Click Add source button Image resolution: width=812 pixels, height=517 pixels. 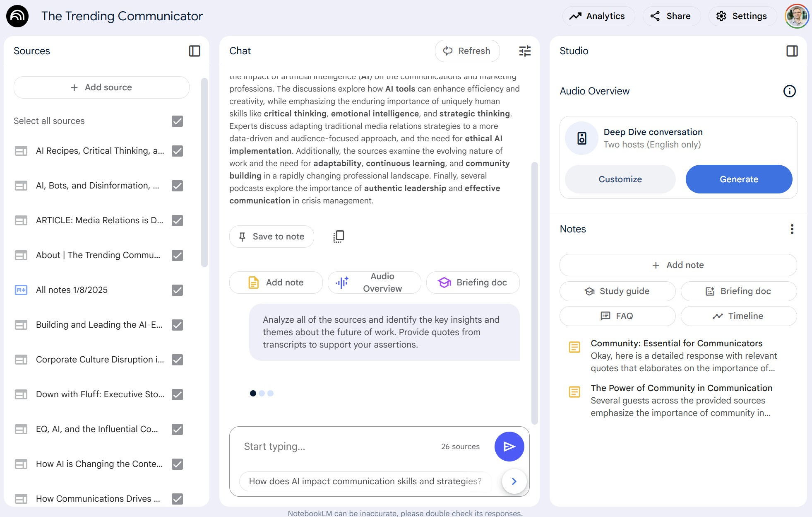tap(101, 87)
